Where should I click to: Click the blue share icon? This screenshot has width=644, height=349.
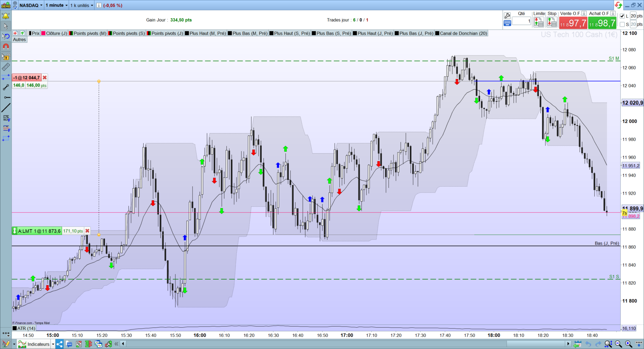tap(59, 344)
